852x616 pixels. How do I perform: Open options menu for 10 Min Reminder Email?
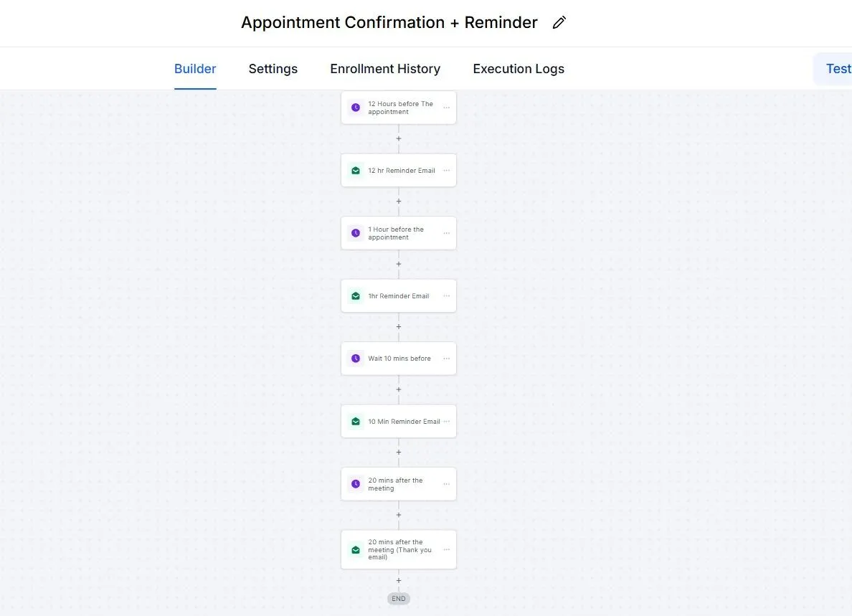pos(447,422)
